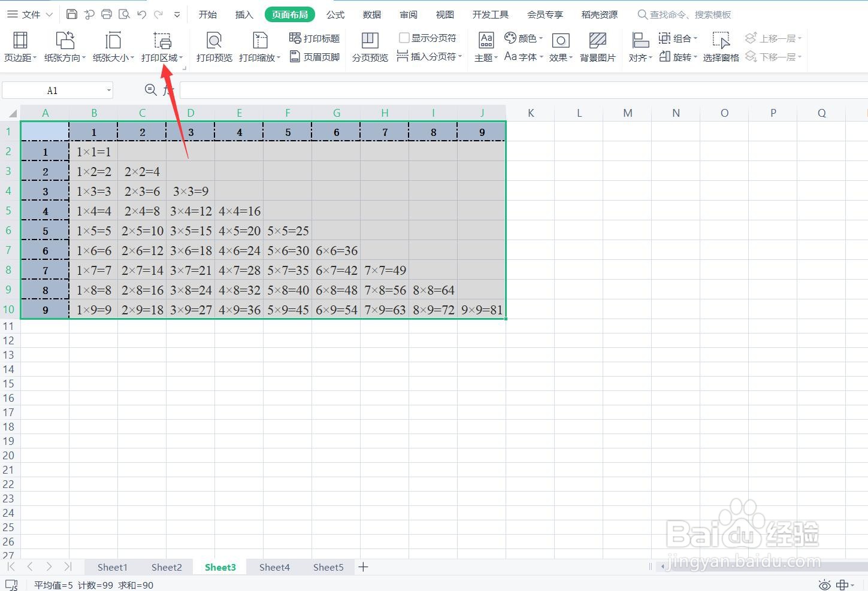Click the 字体 theme fonts button
This screenshot has height=591, width=868.
coord(524,57)
